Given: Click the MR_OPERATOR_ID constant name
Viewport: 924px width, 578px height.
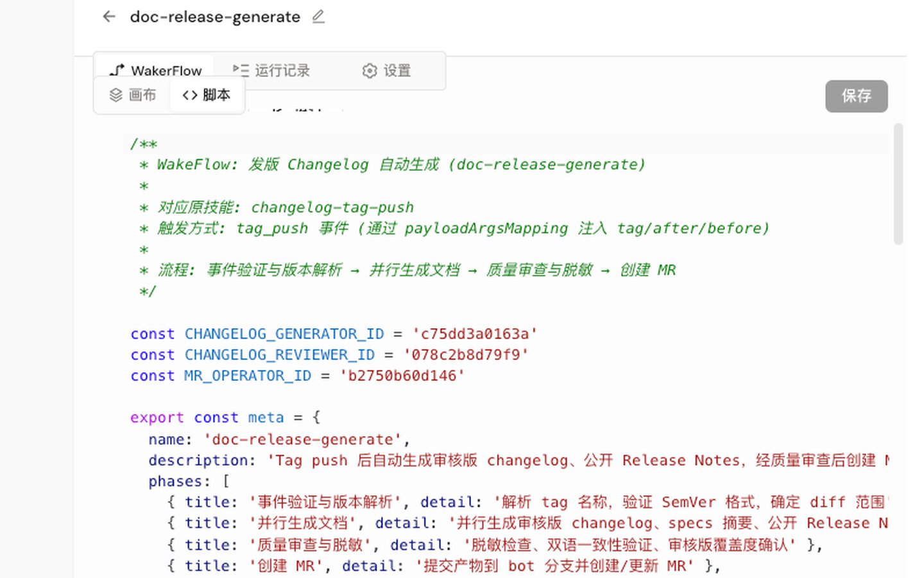Looking at the screenshot, I should pos(248,376).
